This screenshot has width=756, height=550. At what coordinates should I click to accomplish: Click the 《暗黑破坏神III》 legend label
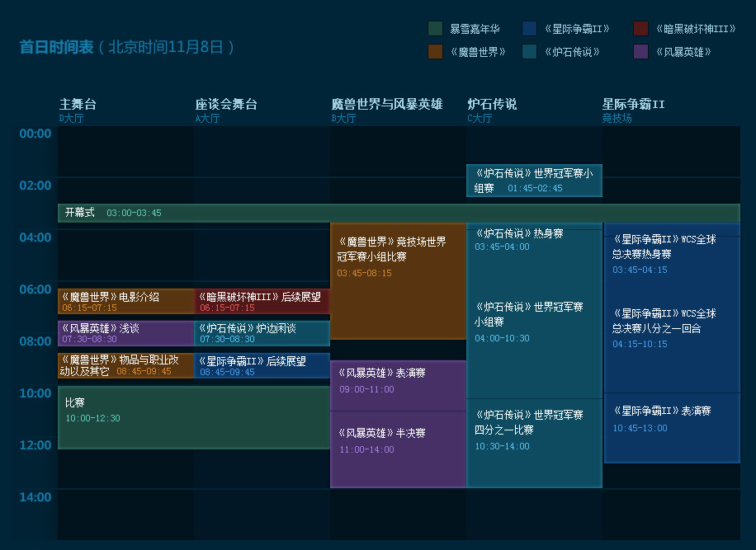pos(696,29)
